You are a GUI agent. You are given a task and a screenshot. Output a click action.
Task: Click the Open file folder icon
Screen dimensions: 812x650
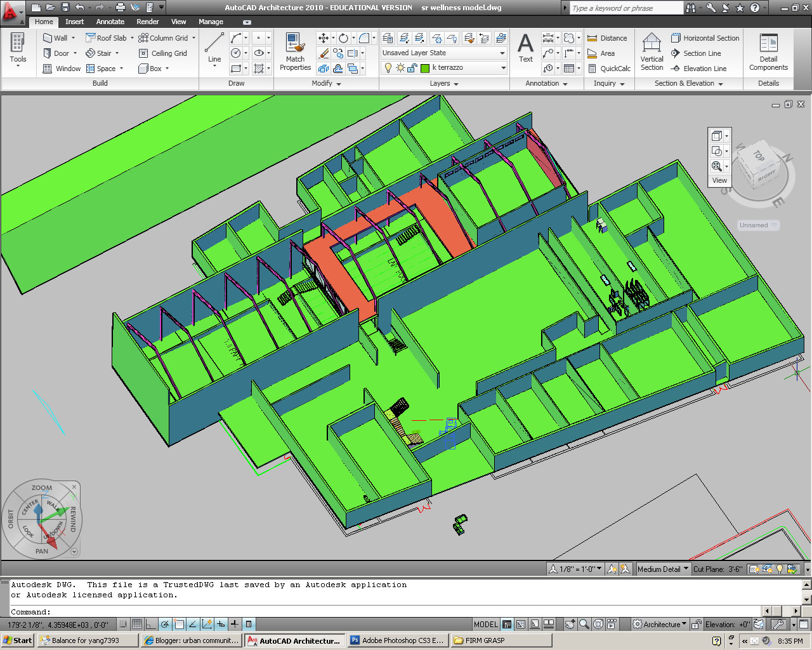pyautogui.click(x=51, y=8)
